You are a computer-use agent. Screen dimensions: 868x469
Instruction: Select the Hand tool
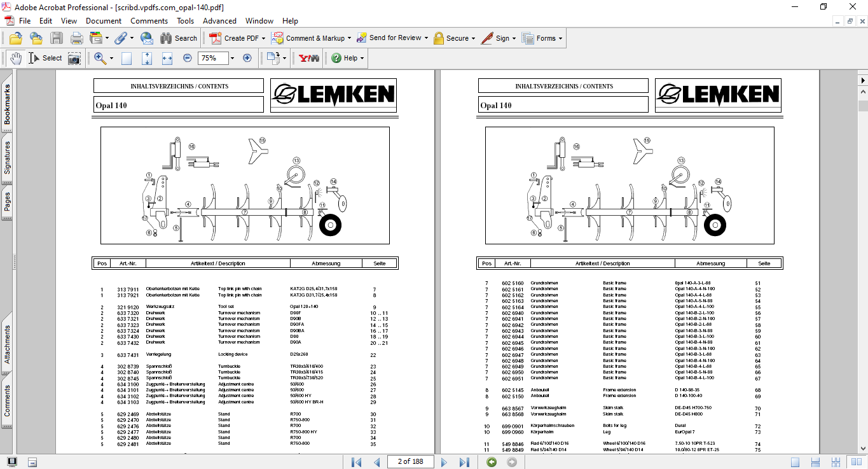[16, 58]
